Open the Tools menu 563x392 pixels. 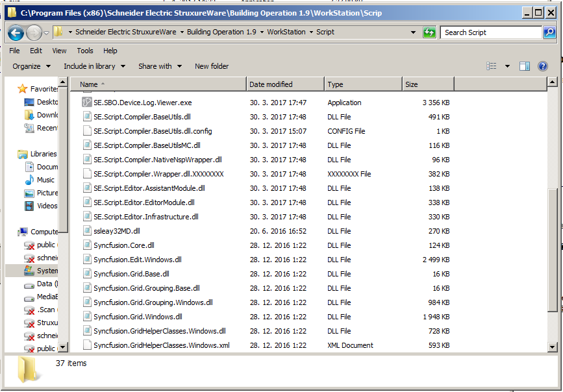[x=84, y=51]
